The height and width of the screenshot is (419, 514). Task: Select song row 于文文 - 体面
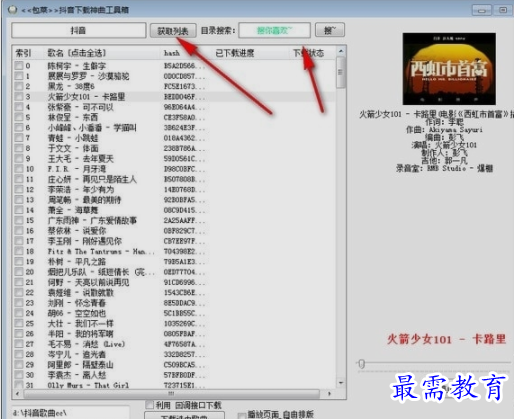click(173, 148)
